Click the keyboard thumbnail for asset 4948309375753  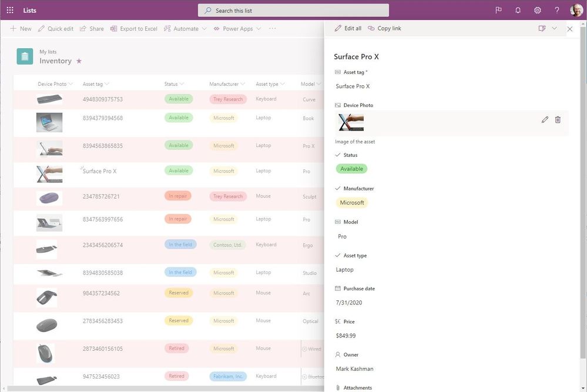(49, 99)
